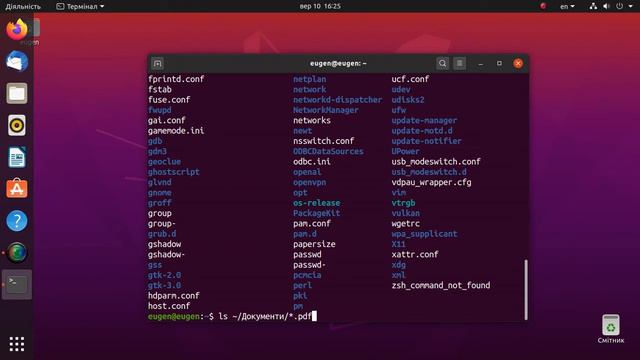Click the terminal vertical scrollbar
Viewport: 640px width, 360px height.
point(526,289)
